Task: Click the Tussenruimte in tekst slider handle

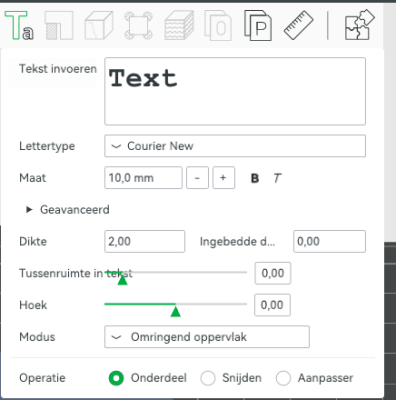Action: click(x=122, y=280)
